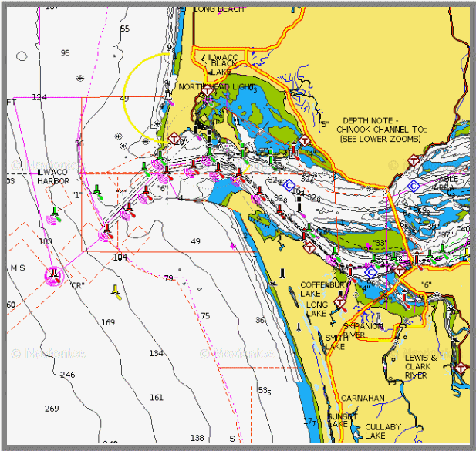The height and width of the screenshot is (451, 476).
Task: Select the depth sounding 124
Action: 39,97
